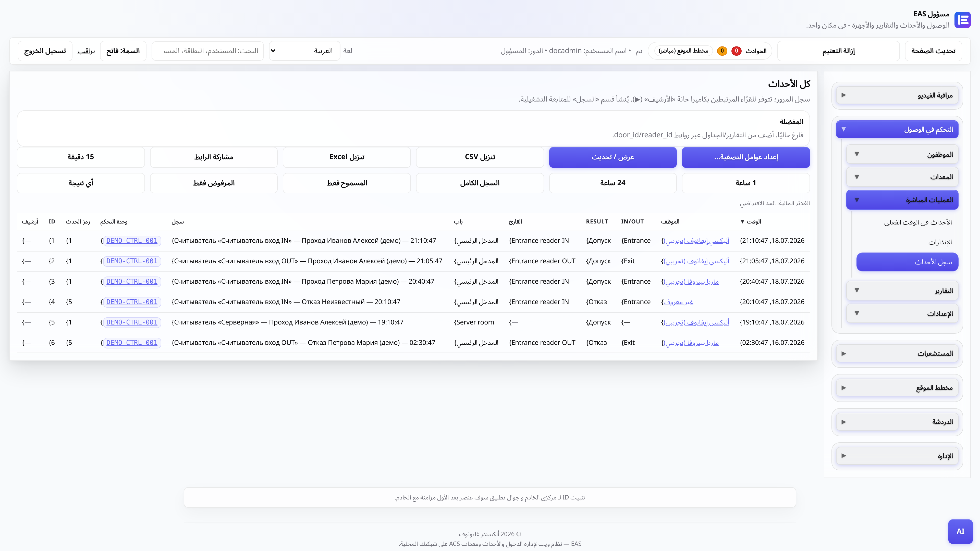This screenshot has height=551, width=980.
Task: Click the orange incidents counter badge
Action: (x=722, y=51)
